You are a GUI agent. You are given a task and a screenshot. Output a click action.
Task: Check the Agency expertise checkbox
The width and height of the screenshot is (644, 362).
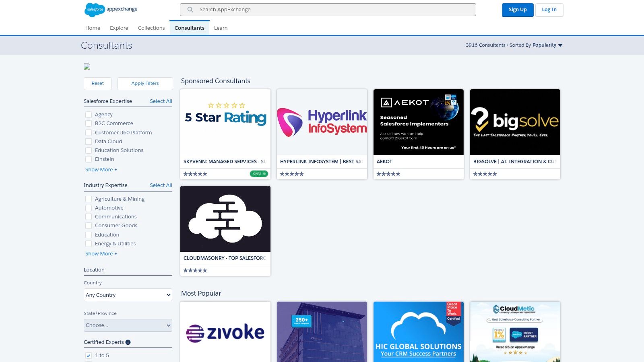89,114
